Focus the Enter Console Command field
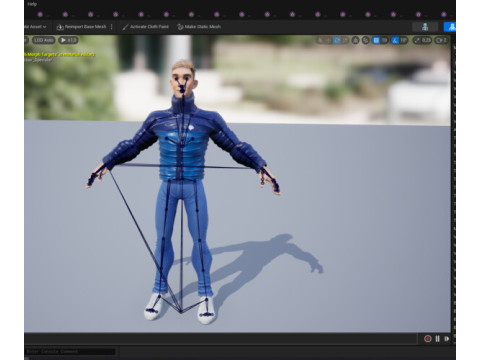Screen dimensions: 480x360 click(x=70, y=351)
